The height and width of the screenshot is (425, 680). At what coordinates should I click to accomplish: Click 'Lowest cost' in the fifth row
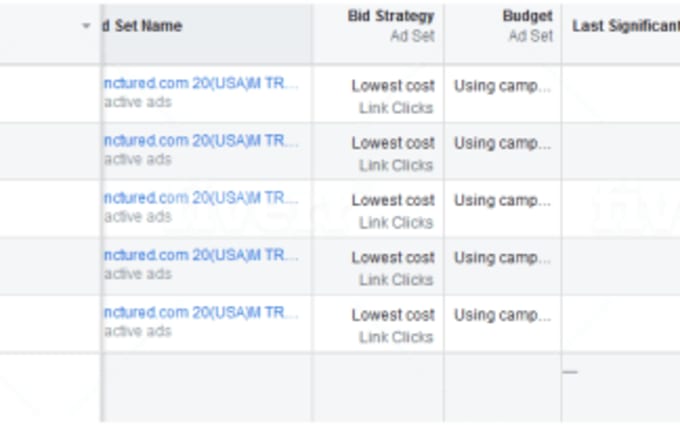[393, 315]
